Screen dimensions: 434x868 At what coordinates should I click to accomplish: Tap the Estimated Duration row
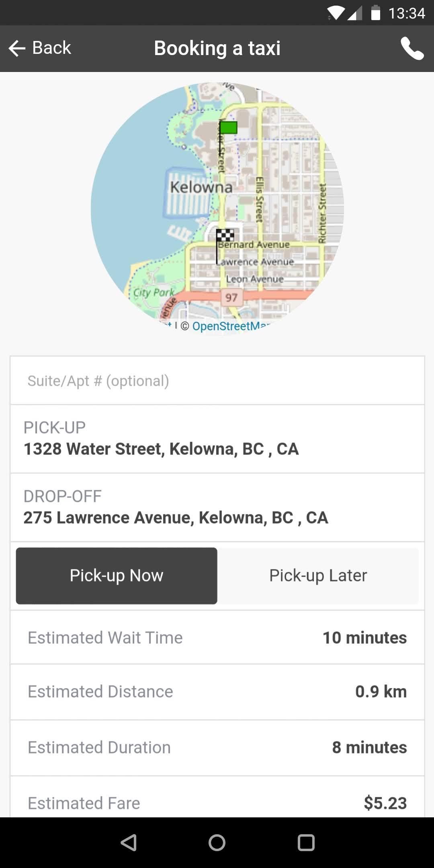pos(217,747)
